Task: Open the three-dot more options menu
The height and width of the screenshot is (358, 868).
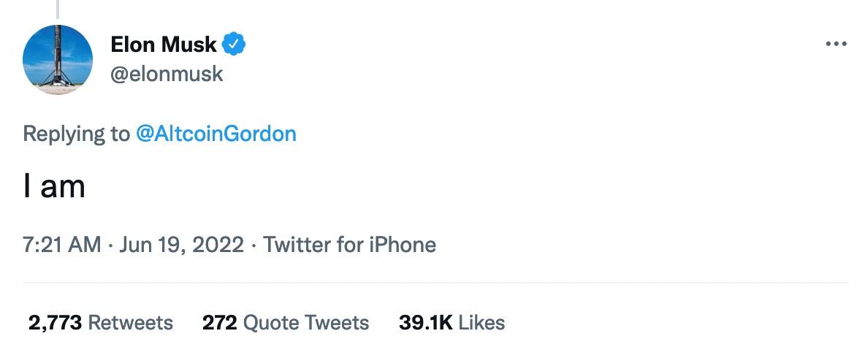Action: point(836,45)
